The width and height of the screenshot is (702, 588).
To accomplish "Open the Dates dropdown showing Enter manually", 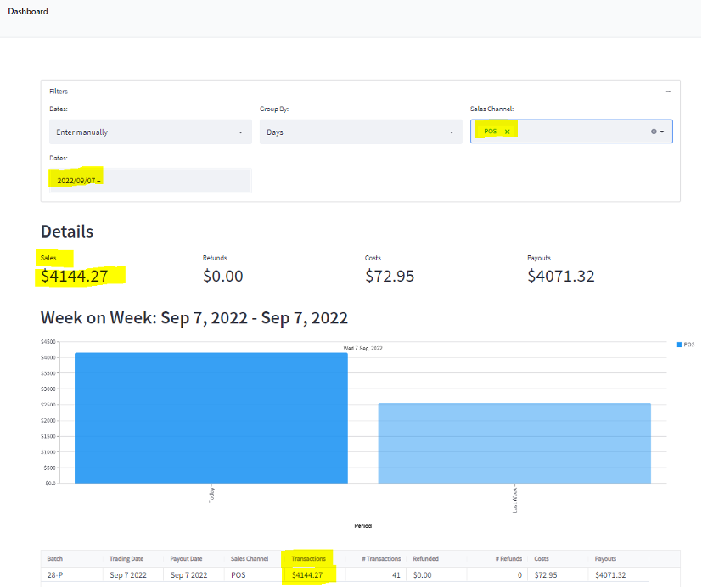I will coord(150,132).
